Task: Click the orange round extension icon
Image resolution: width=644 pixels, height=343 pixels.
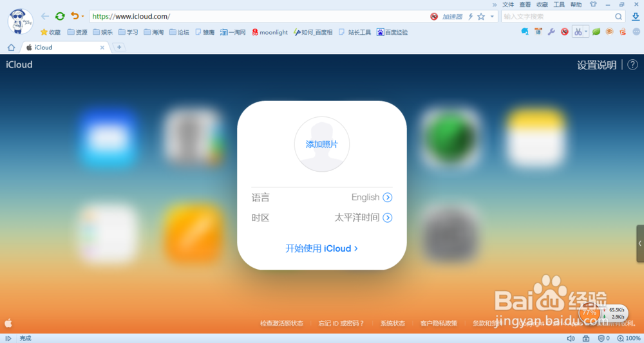Action: click(x=609, y=32)
